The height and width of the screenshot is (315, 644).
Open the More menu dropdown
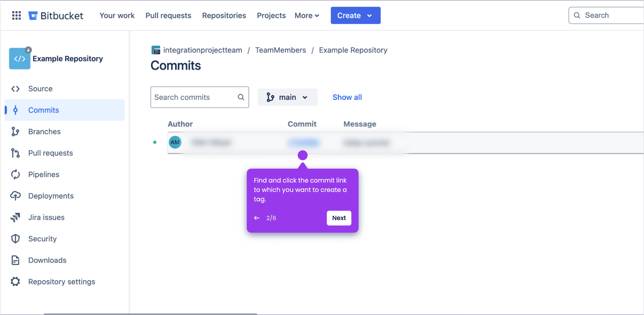(x=307, y=15)
